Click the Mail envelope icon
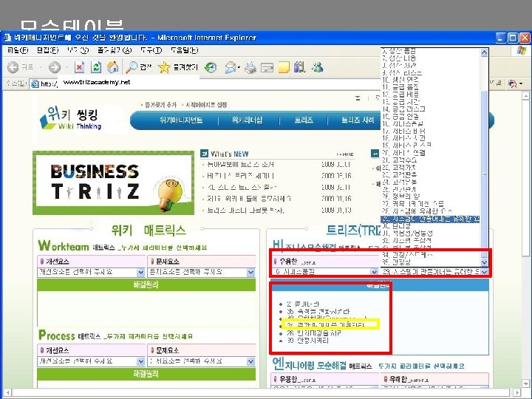The image size is (532, 399). click(231, 67)
